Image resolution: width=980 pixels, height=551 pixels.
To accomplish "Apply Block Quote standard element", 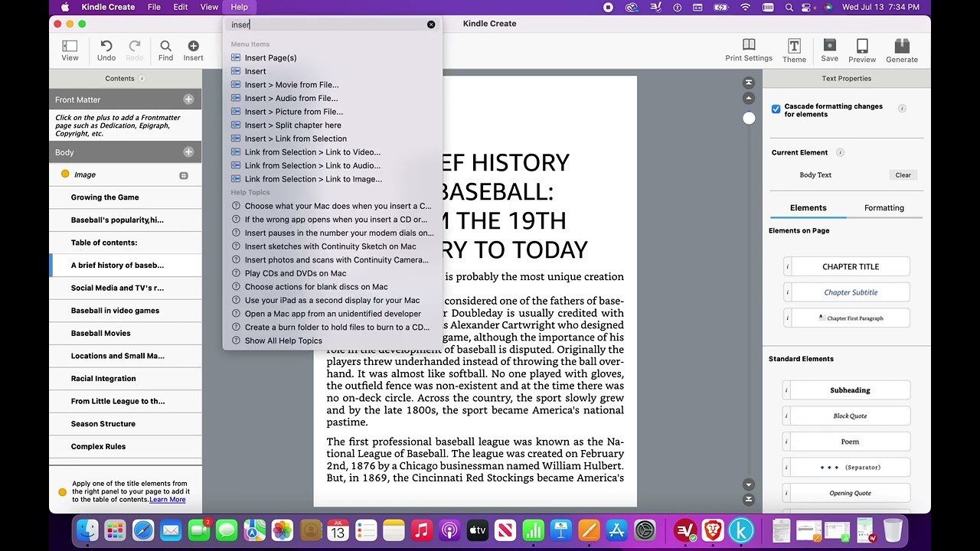I will [850, 416].
